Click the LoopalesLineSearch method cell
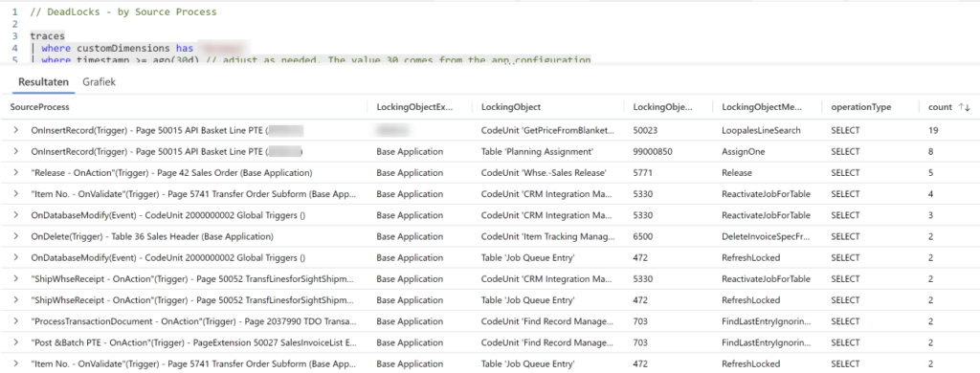Viewport: 980px width, 373px height. pyautogui.click(x=761, y=130)
